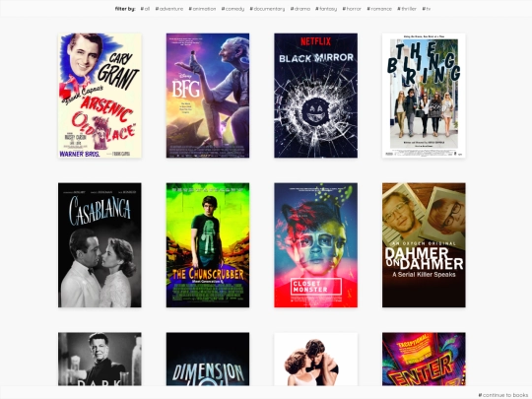Filter by #romance tag

pyautogui.click(x=379, y=9)
